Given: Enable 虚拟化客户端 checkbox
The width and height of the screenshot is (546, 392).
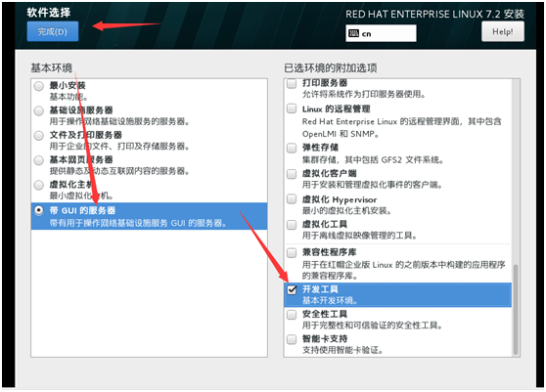Looking at the screenshot, I should coord(292,174).
